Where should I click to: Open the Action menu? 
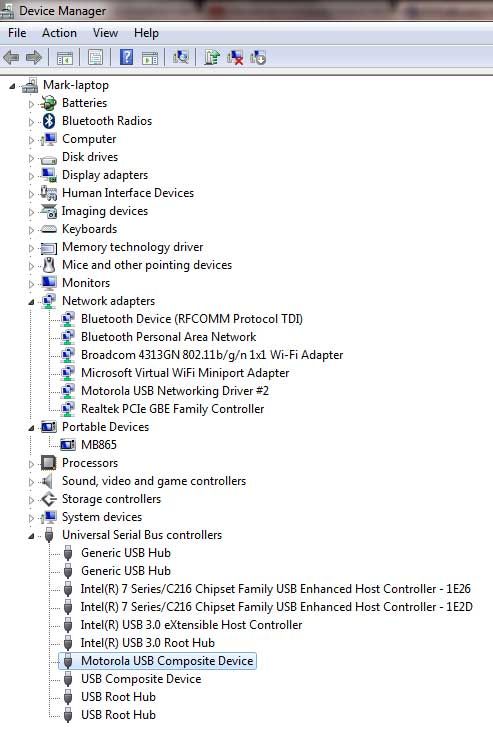[x=59, y=33]
